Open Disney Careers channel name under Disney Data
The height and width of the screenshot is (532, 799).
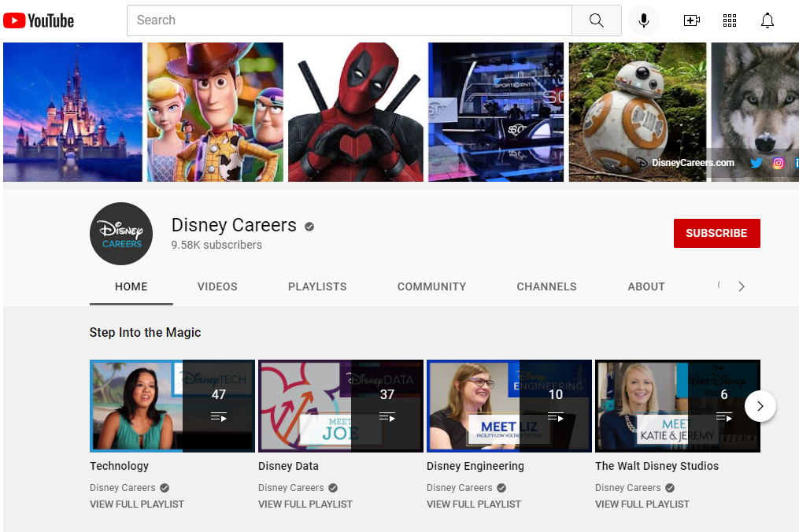point(291,488)
